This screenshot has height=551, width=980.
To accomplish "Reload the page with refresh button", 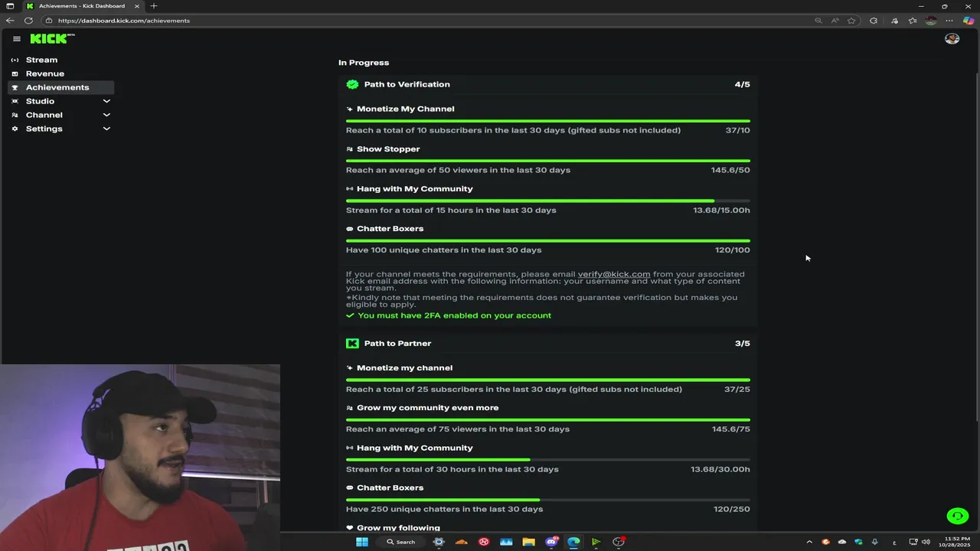I will 28,21.
